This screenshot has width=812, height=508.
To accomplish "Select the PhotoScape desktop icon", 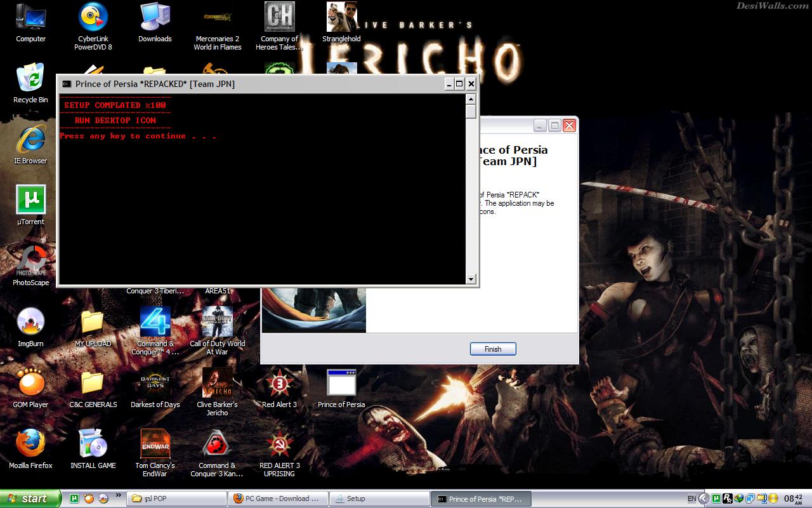I will coord(30,266).
